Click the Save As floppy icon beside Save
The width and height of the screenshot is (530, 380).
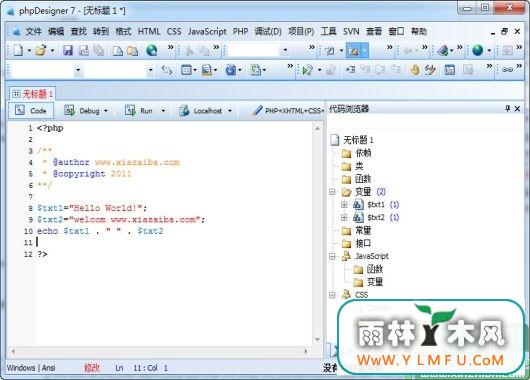point(83,51)
